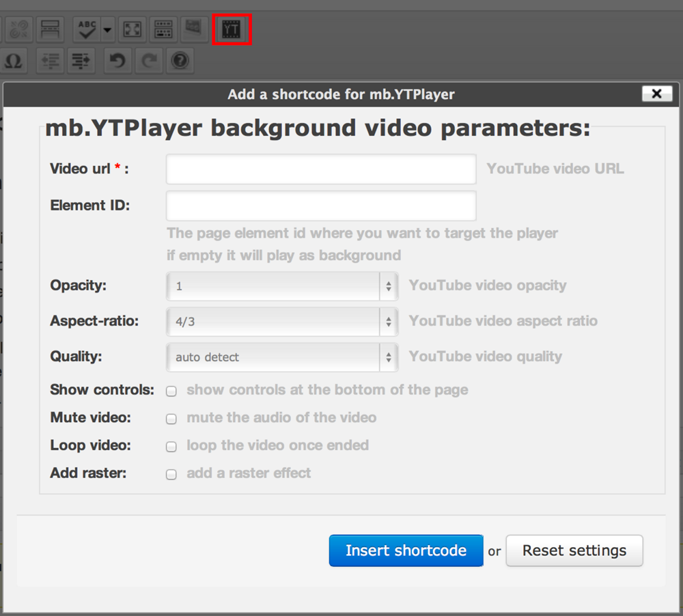Toggle fullscreen editor mode icon
683x616 pixels.
click(x=132, y=30)
